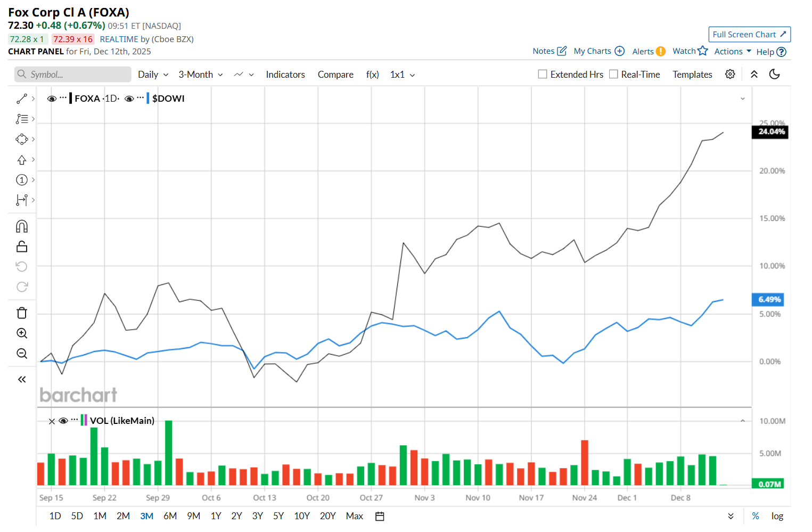Select the arrow marker tool
Screen dimensions: 812x532
pos(22,160)
